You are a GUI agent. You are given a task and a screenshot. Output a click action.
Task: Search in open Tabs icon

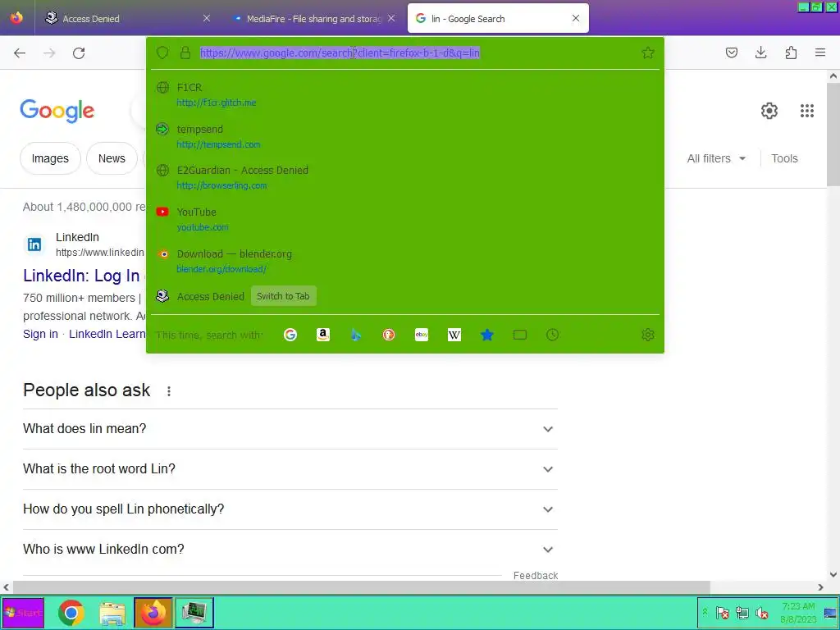click(x=519, y=335)
